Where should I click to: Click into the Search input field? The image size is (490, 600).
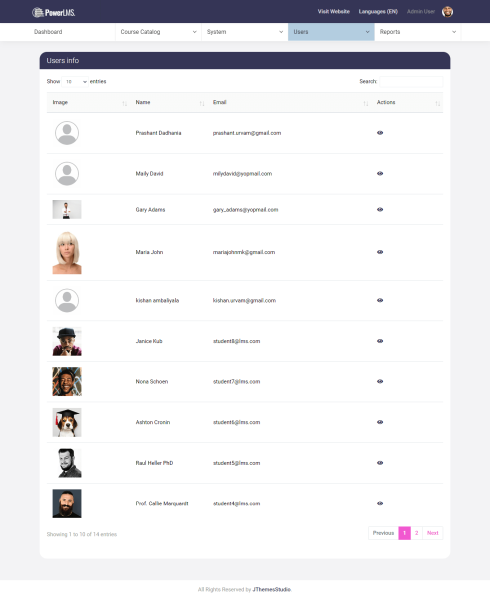[x=411, y=82]
